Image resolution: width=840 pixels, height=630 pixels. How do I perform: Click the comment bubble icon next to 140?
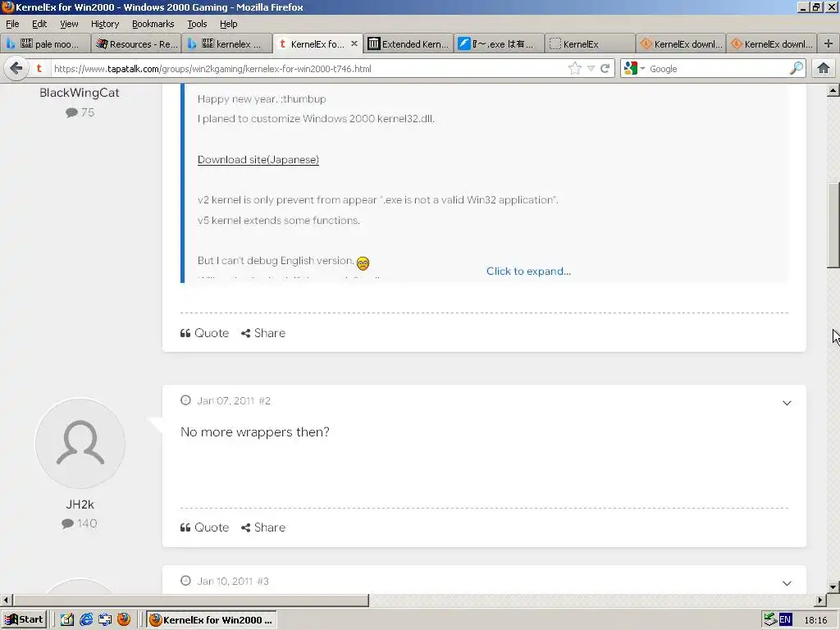tap(67, 524)
